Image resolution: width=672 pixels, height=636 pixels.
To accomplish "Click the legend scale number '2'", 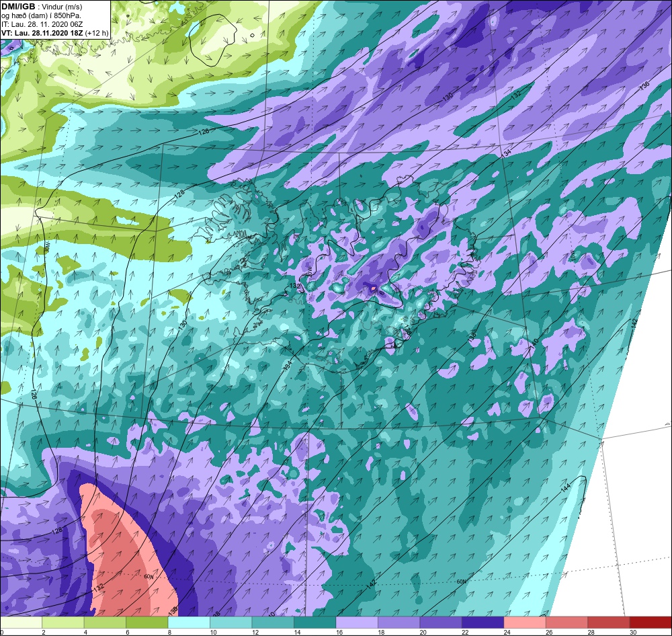I will tap(43, 632).
